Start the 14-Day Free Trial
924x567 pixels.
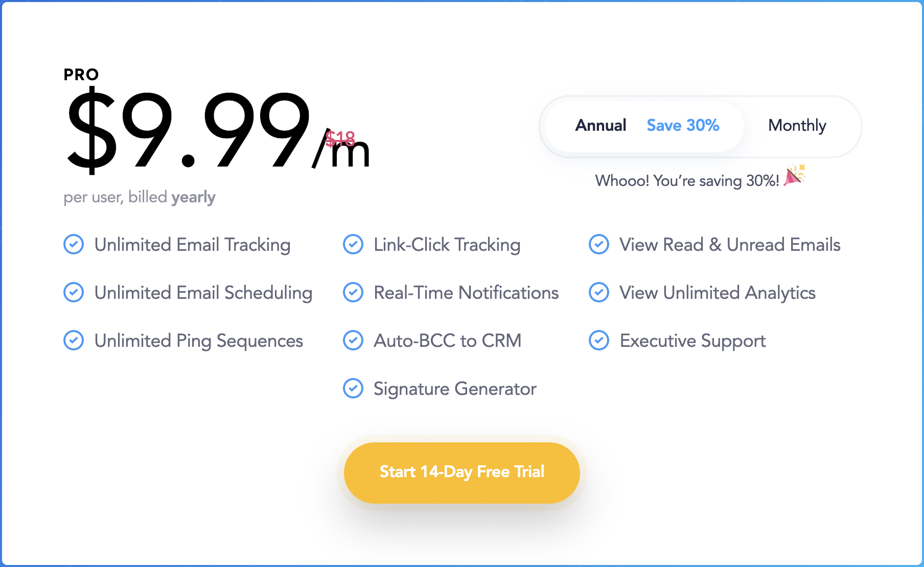coord(461,472)
